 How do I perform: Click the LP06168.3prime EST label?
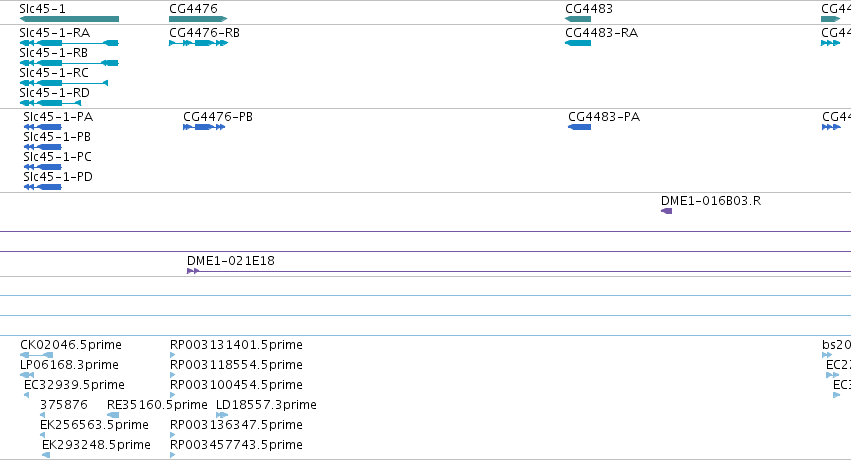69,365
